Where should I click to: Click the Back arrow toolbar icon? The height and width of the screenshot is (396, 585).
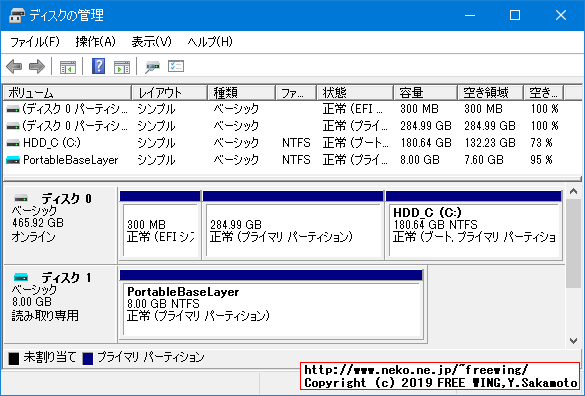coord(14,67)
